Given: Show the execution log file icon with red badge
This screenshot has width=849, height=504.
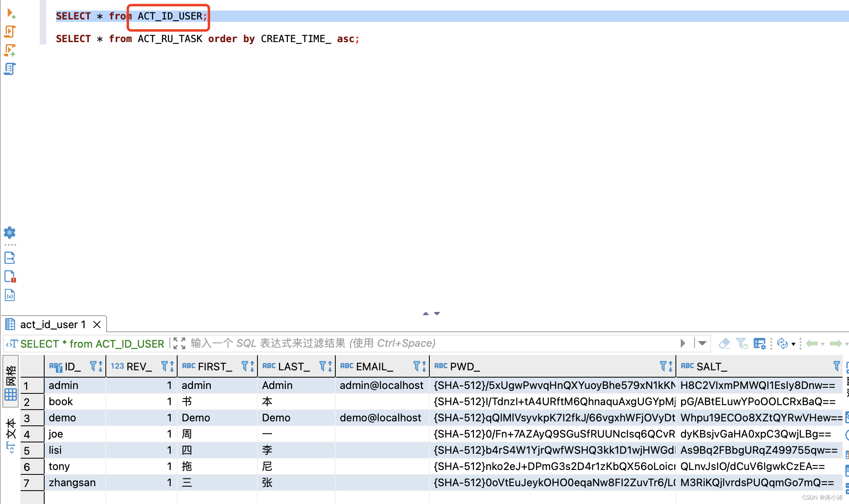Looking at the screenshot, I should (10, 276).
